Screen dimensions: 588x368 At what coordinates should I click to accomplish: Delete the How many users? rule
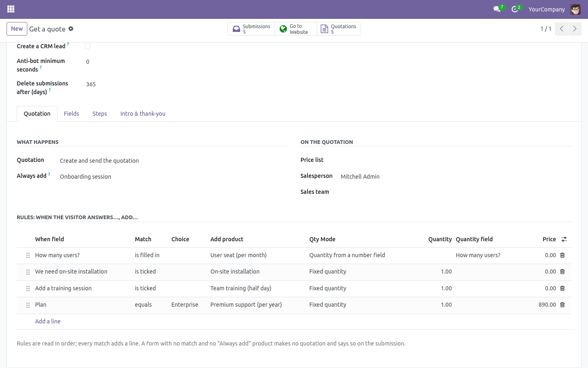pos(562,255)
